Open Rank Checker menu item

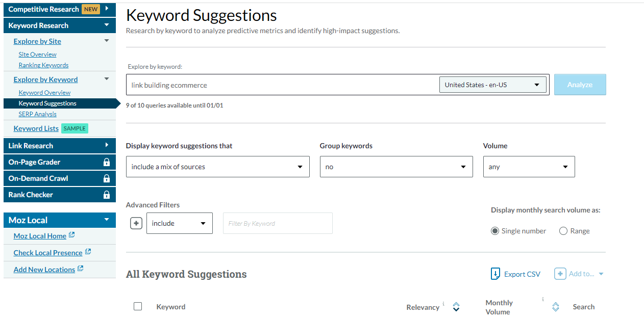[59, 195]
